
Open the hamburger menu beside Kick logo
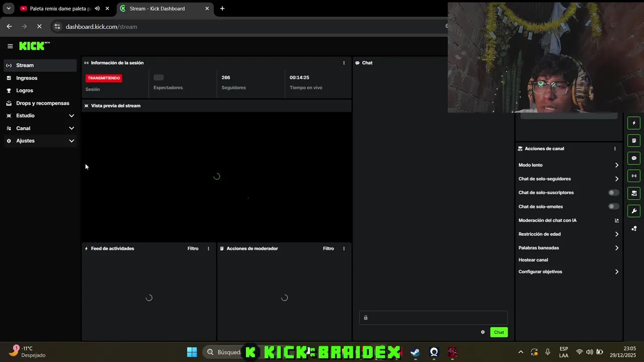[x=10, y=46]
